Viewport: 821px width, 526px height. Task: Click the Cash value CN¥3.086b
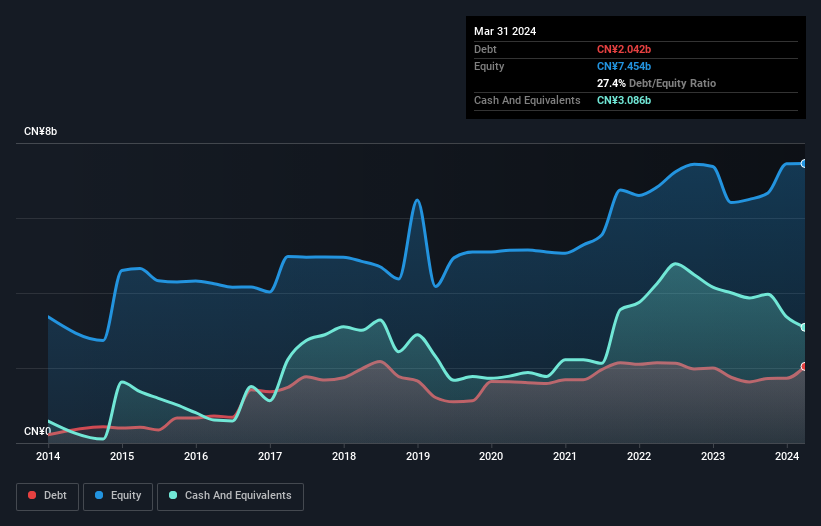tap(624, 100)
